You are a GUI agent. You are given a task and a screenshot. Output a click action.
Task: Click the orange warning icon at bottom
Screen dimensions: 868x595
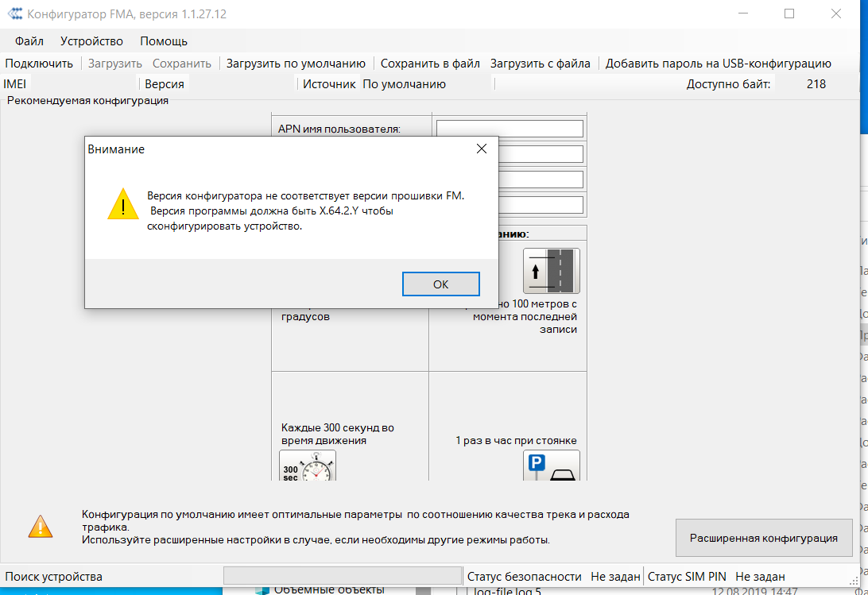pyautogui.click(x=41, y=526)
